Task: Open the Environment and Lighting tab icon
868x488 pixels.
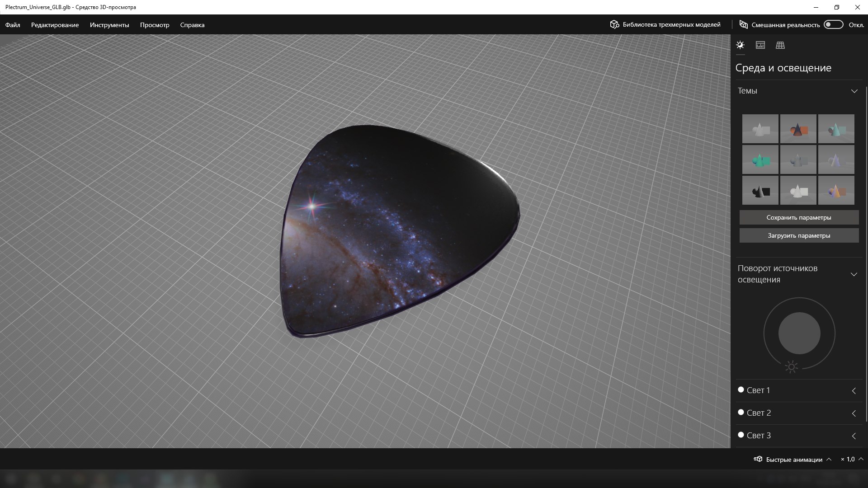Action: 740,45
